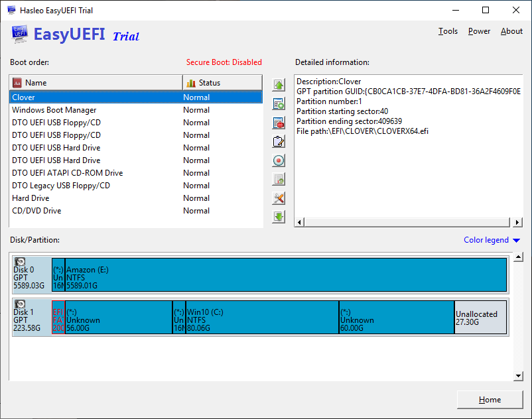
Task: Click detailed information scroll left arrow
Action: (299, 222)
